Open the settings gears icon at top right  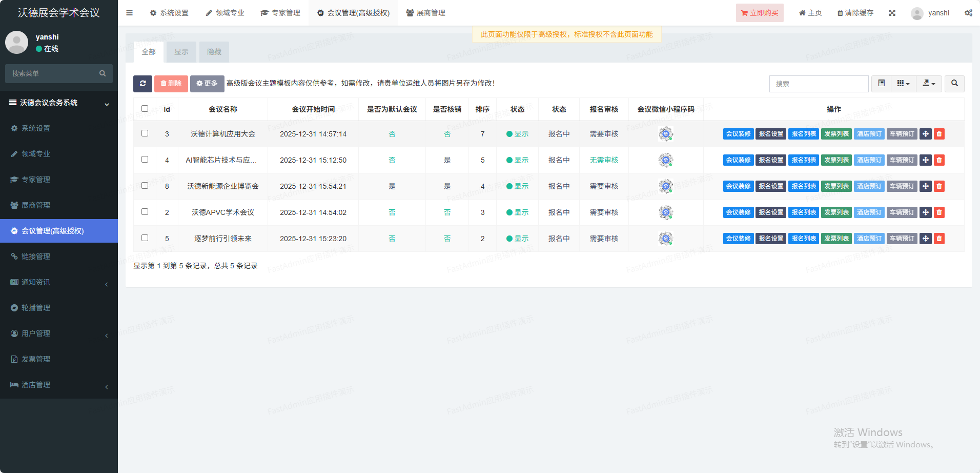968,13
